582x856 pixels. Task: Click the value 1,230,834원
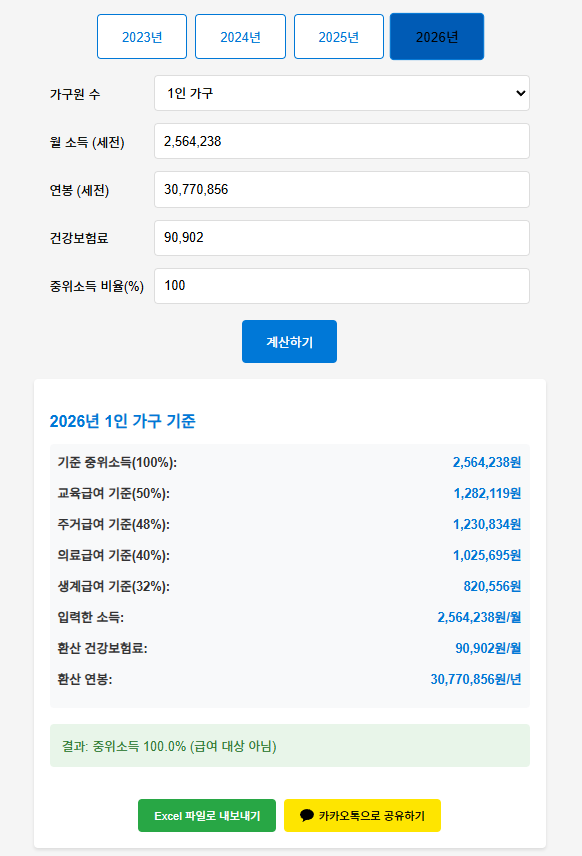coord(486,525)
